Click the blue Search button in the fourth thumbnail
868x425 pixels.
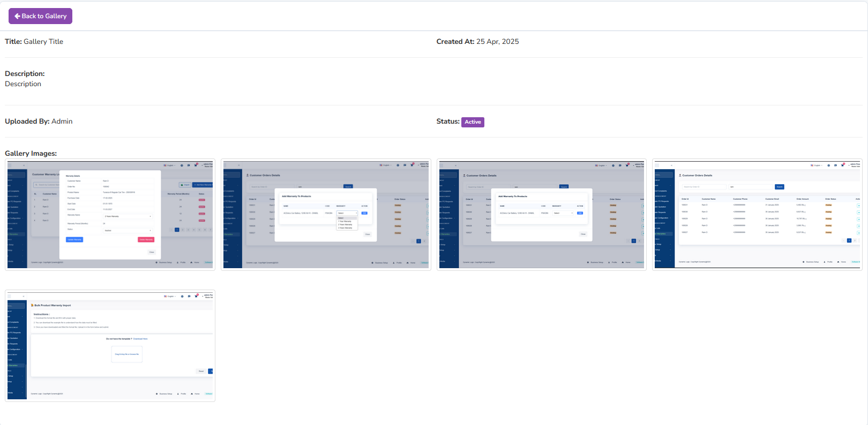780,187
